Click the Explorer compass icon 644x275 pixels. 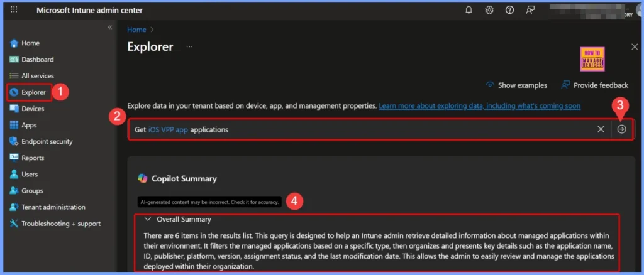click(14, 92)
